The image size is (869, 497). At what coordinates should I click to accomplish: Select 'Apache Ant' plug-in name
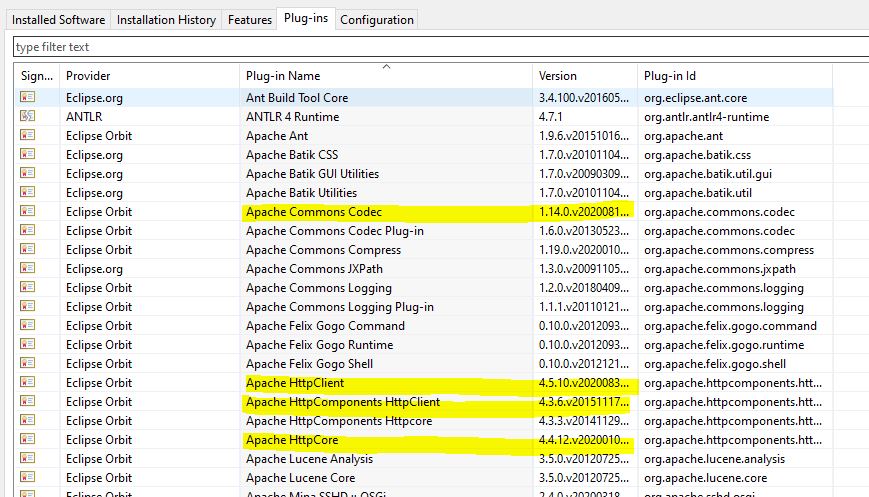[277, 136]
